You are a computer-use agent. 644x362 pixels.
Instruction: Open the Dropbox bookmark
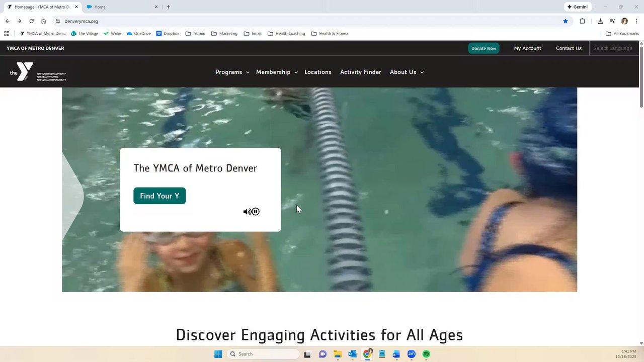coord(168,34)
